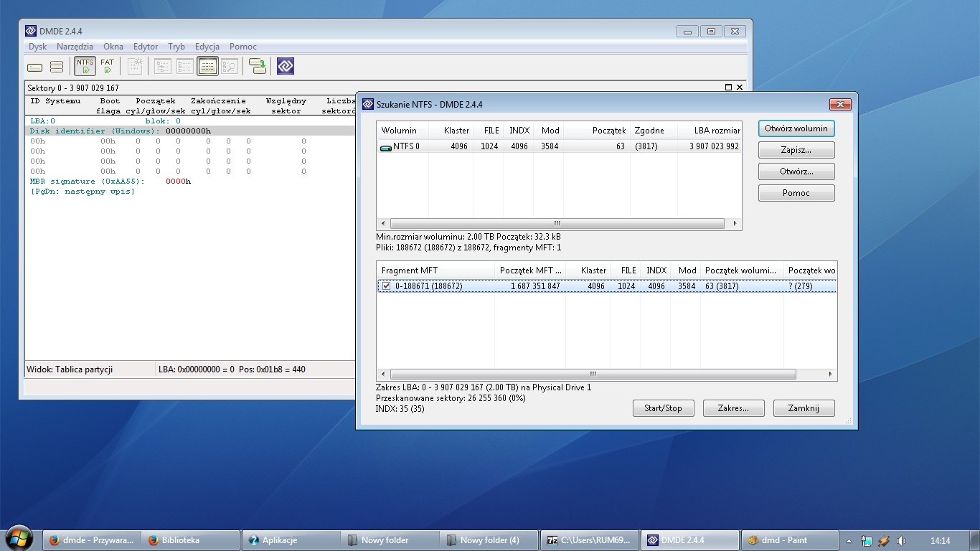This screenshot has height=551, width=980.
Task: Open the Dysk menu
Action: click(38, 47)
